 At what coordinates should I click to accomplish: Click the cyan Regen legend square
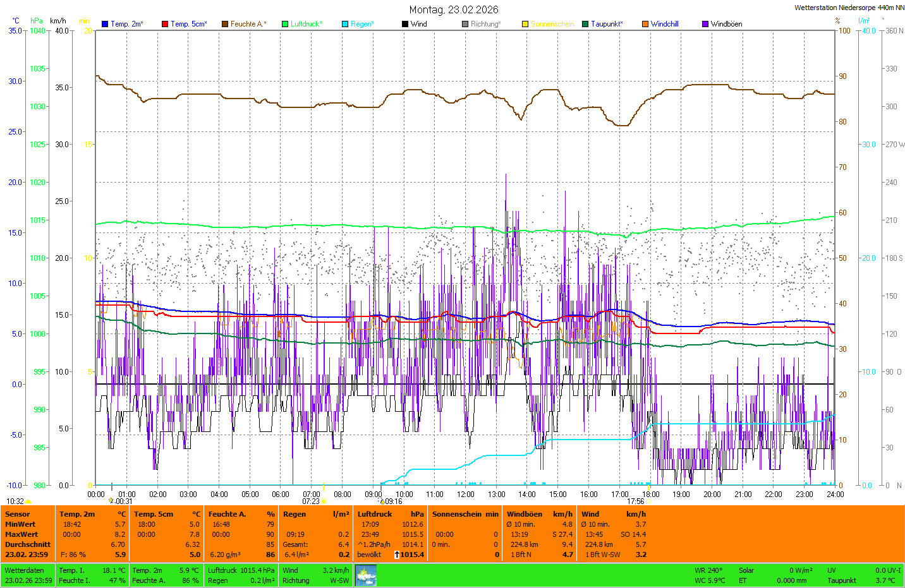[x=345, y=24]
